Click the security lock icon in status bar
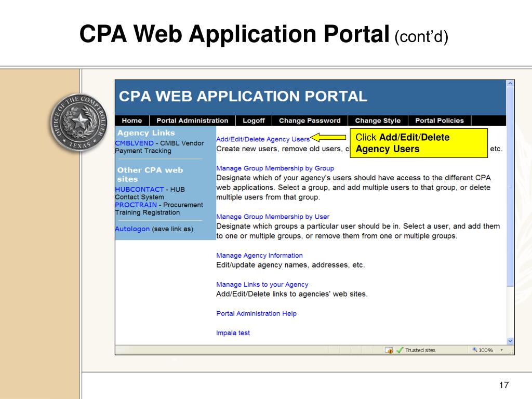This screenshot has height=399, width=532. point(389,350)
